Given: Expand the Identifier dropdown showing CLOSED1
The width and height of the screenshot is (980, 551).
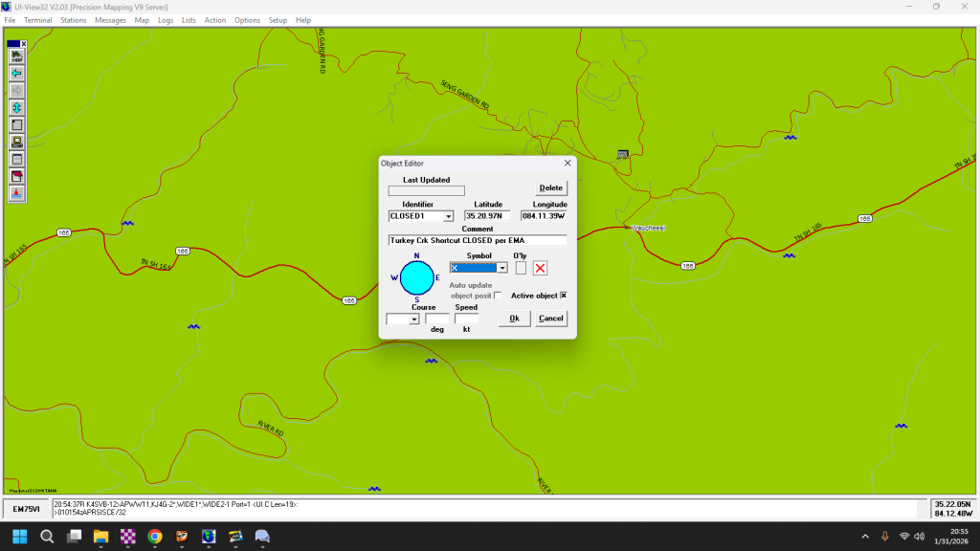Looking at the screenshot, I should [449, 217].
